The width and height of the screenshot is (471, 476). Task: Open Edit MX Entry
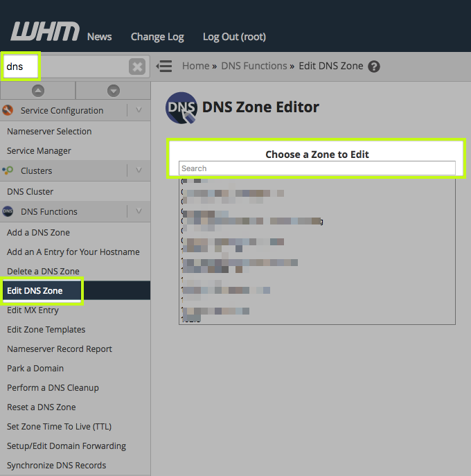pyautogui.click(x=33, y=310)
